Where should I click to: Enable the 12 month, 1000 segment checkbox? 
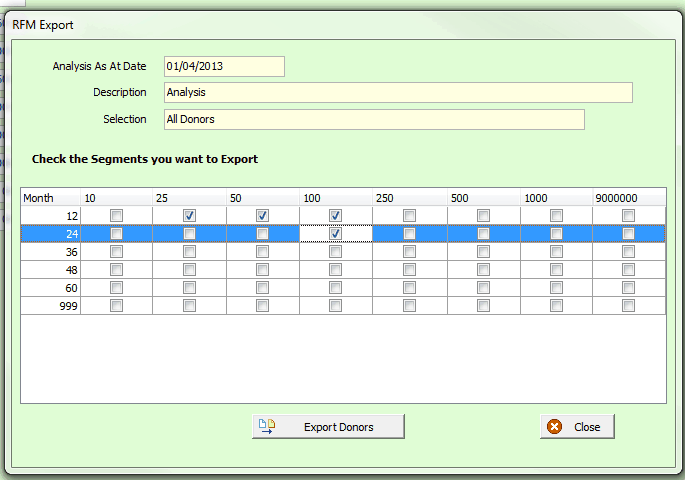[556, 216]
